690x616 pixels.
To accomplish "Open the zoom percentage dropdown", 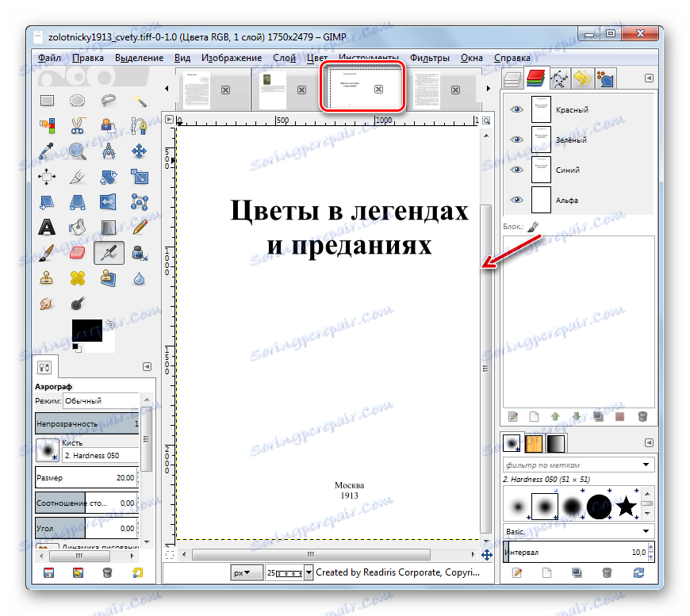I will click(309, 572).
